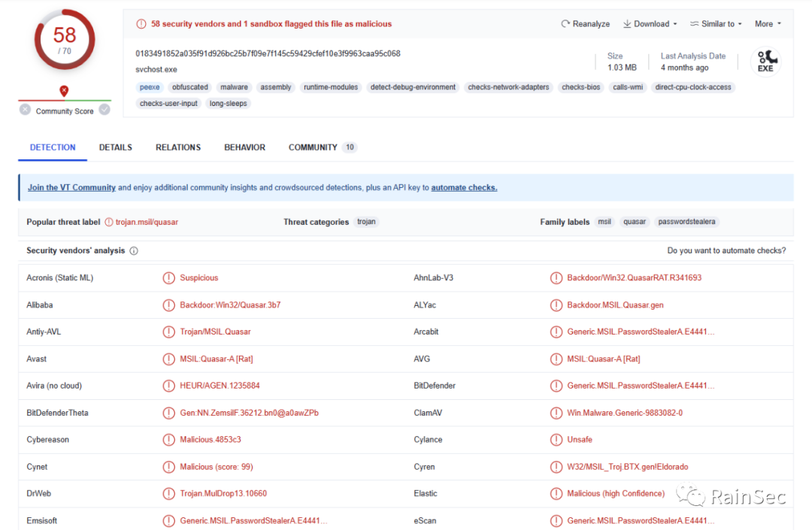Click the Reanalyze refresh icon
Viewport: 812px width, 530px height.
565,24
